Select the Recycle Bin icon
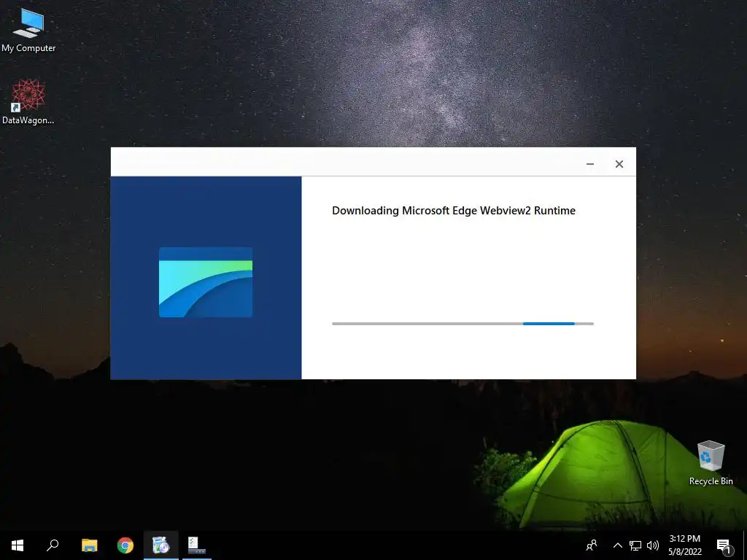Screen dimensions: 747x560 tap(711, 462)
